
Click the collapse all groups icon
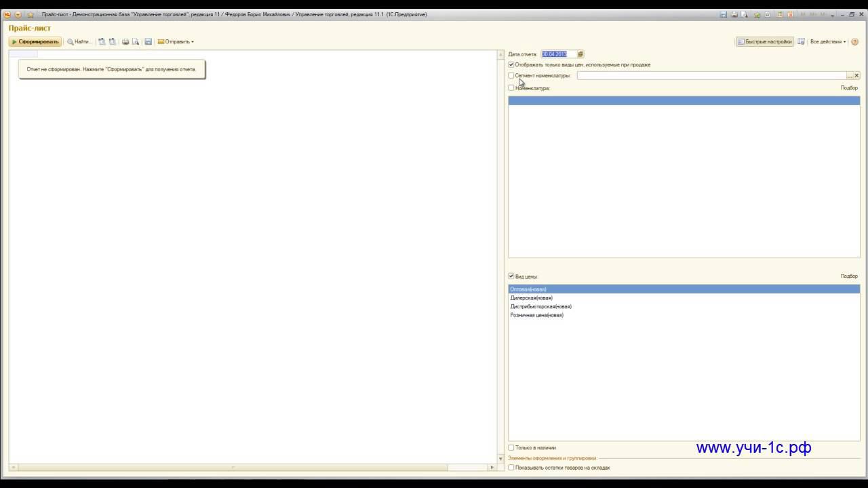pyautogui.click(x=113, y=42)
